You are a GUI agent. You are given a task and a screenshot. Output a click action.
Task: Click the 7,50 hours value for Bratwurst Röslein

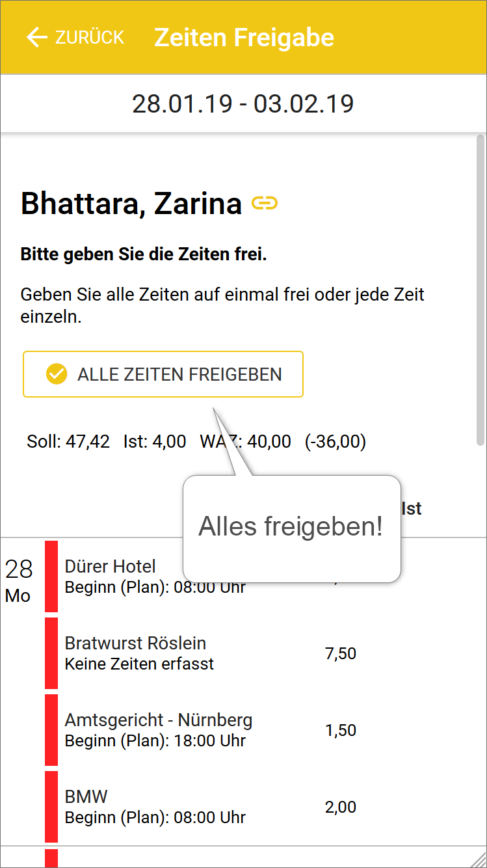[x=341, y=653]
